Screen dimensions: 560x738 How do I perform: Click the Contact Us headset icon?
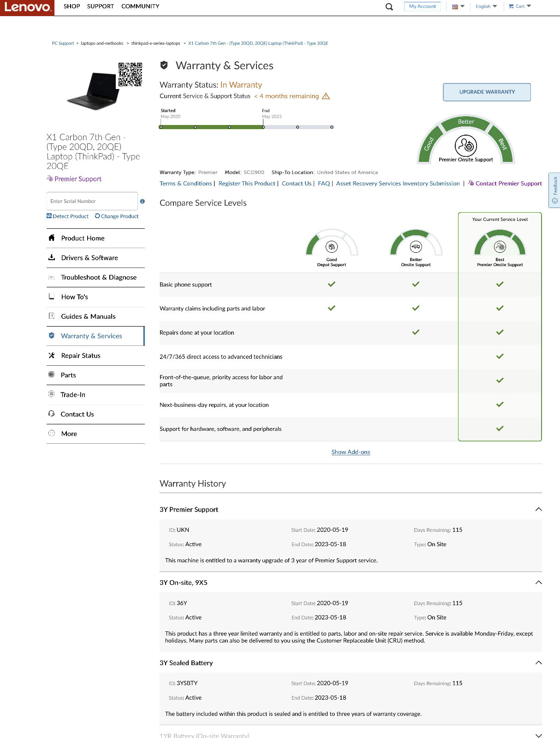52,414
